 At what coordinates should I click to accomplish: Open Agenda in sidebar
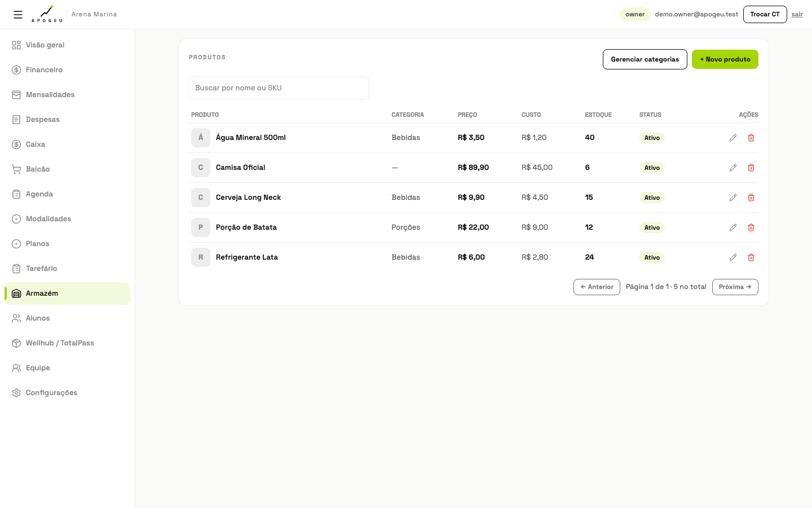(67, 194)
